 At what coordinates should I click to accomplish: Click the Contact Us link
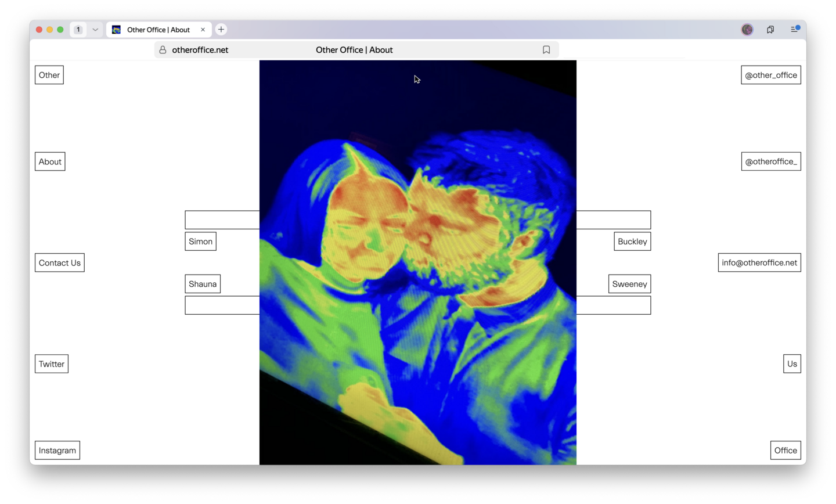click(x=59, y=262)
